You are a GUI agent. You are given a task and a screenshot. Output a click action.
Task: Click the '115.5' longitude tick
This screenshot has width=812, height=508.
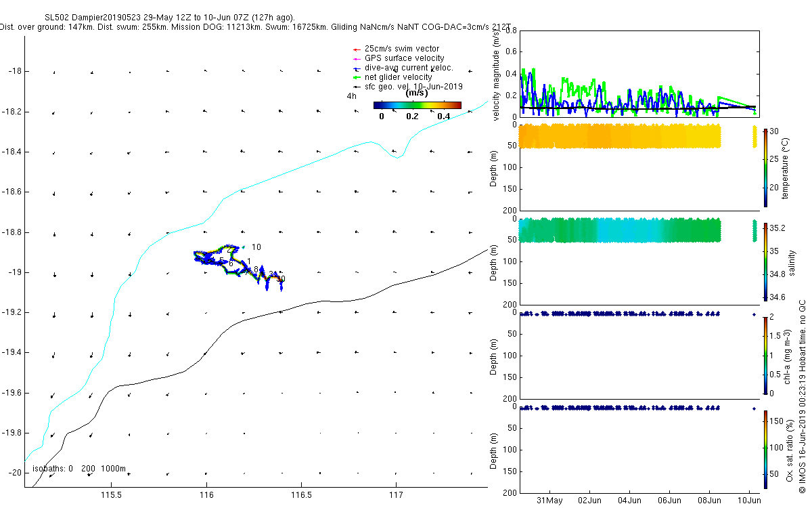(112, 494)
